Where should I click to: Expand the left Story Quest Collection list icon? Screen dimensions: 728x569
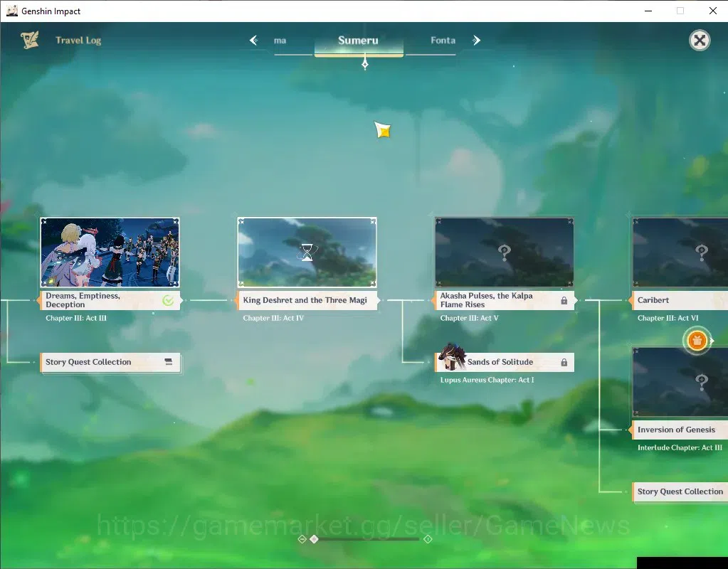point(169,362)
